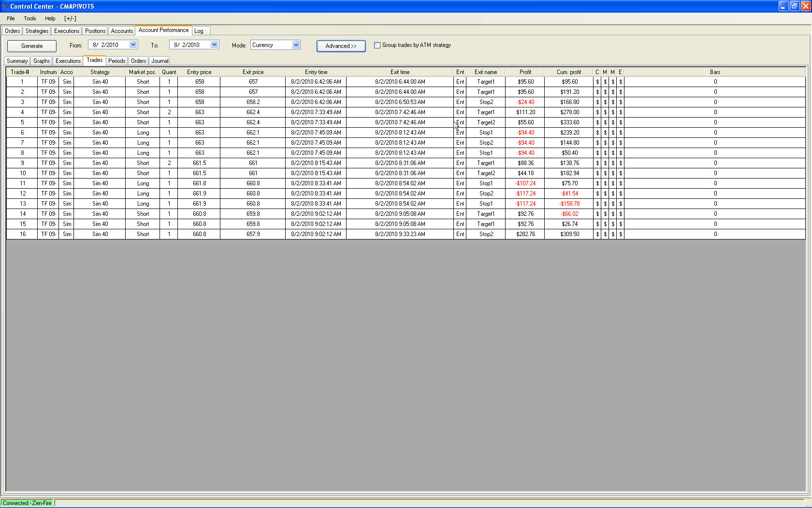Switch to the Accounts tab
Screen dimensions: 812x508
[122, 31]
